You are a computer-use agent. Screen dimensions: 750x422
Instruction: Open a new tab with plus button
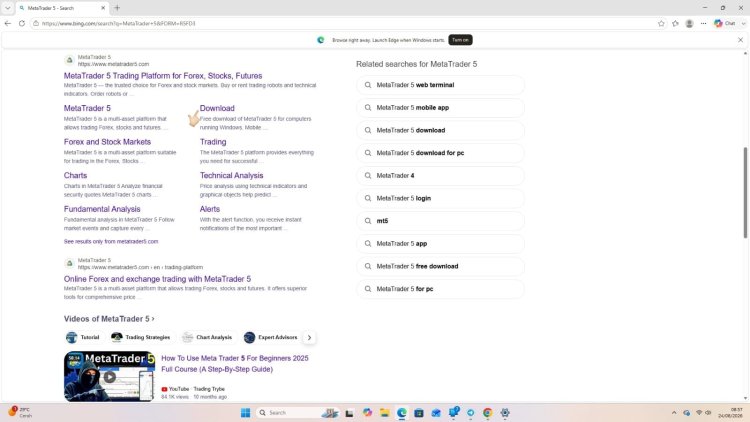(x=117, y=8)
